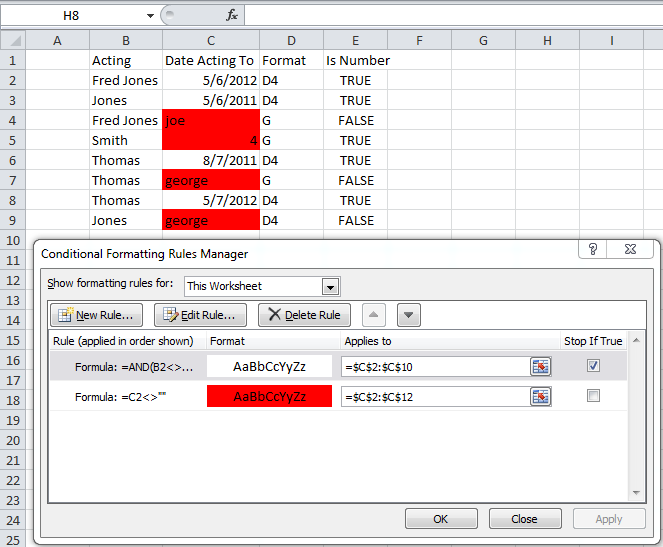Viewport: 663px width, 547px height.
Task: Click the New Rule button
Action: 96,315
